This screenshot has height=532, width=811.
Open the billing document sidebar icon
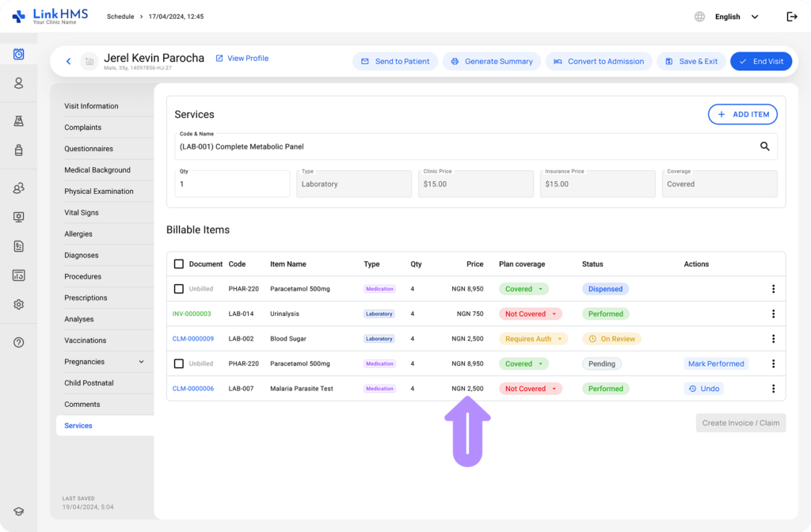[19, 246]
